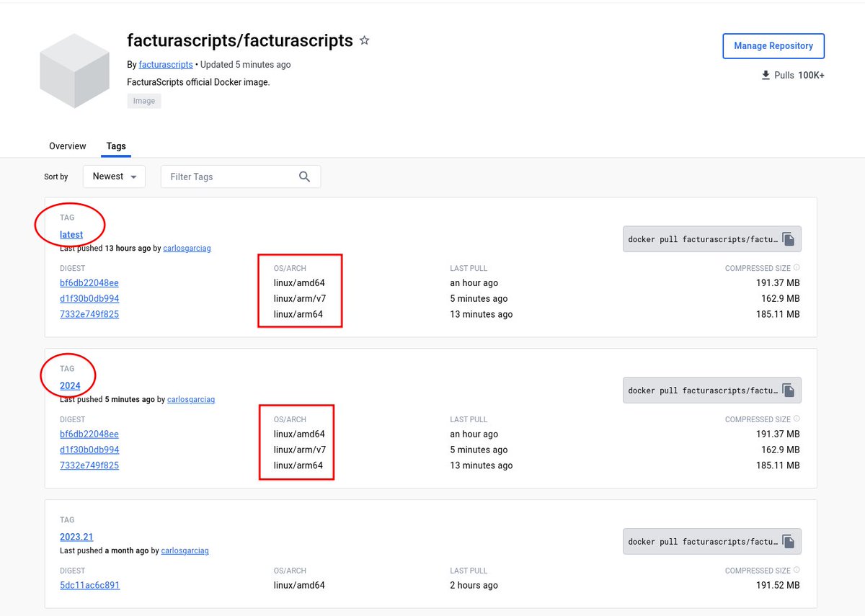
Task: Click the 162.9 MB size under latest tag
Action: pyautogui.click(x=780, y=299)
